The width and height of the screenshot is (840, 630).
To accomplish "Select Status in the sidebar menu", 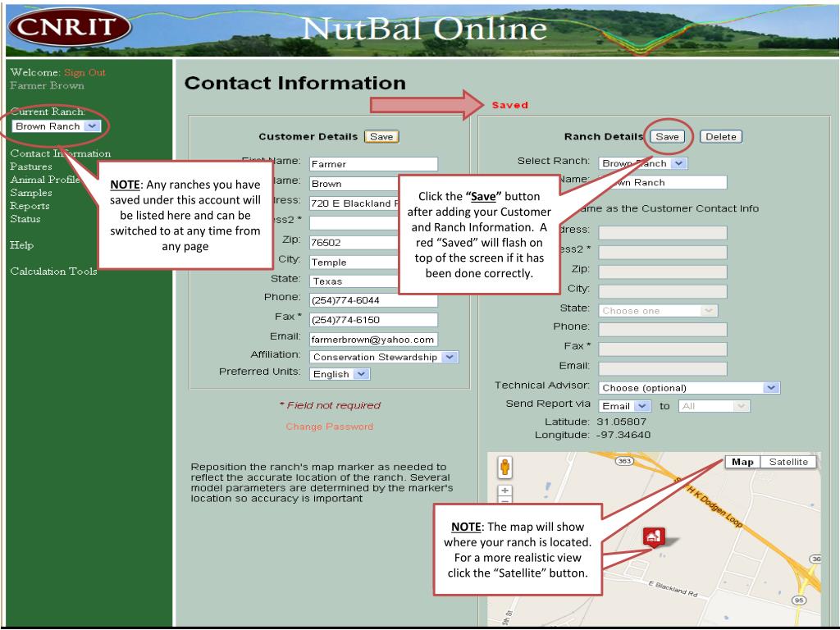I will pos(25,219).
